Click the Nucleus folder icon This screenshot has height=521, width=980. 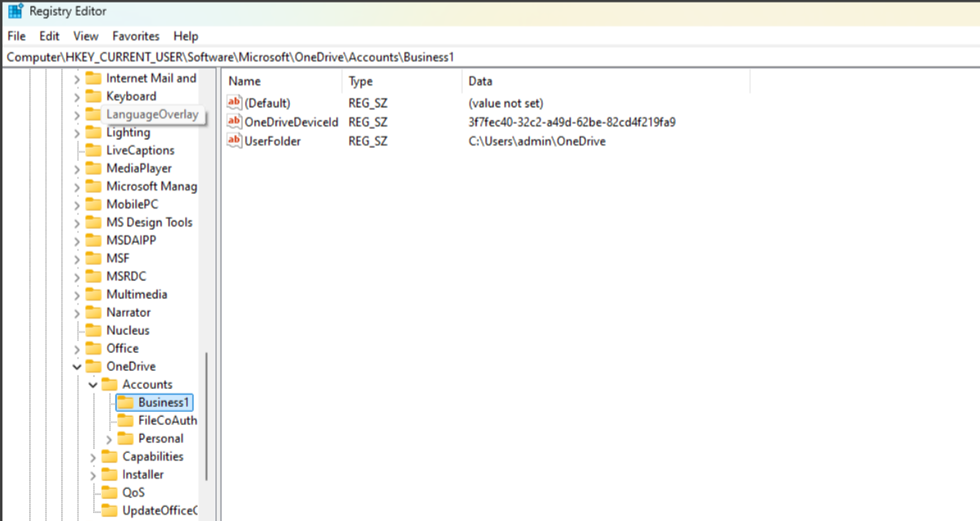pyautogui.click(x=93, y=330)
